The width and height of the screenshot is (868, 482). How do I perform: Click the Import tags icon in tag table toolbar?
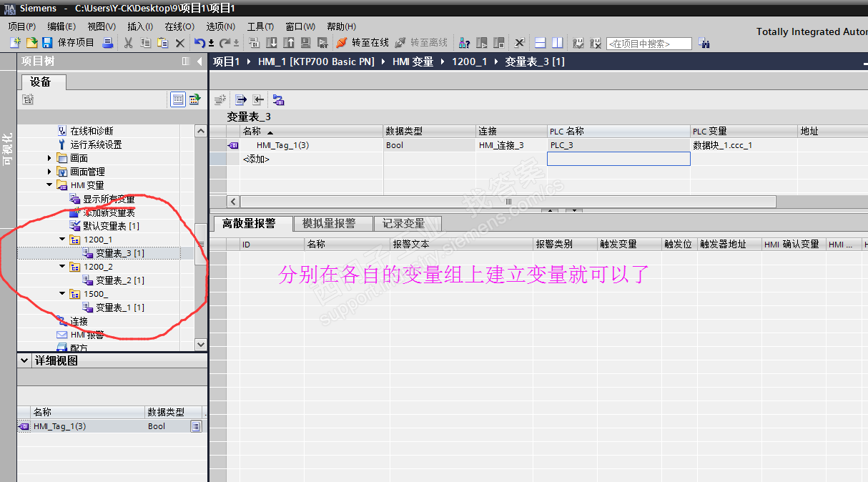(258, 100)
